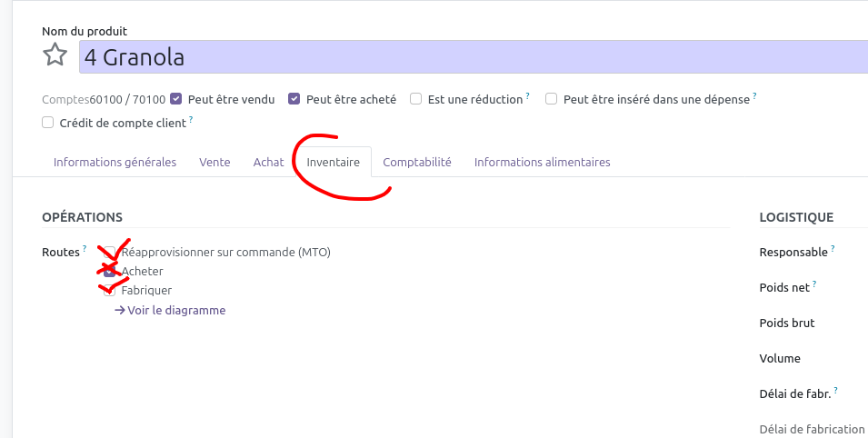Click help icon beside Poids net
Screen dimensions: 868x438
click(814, 284)
